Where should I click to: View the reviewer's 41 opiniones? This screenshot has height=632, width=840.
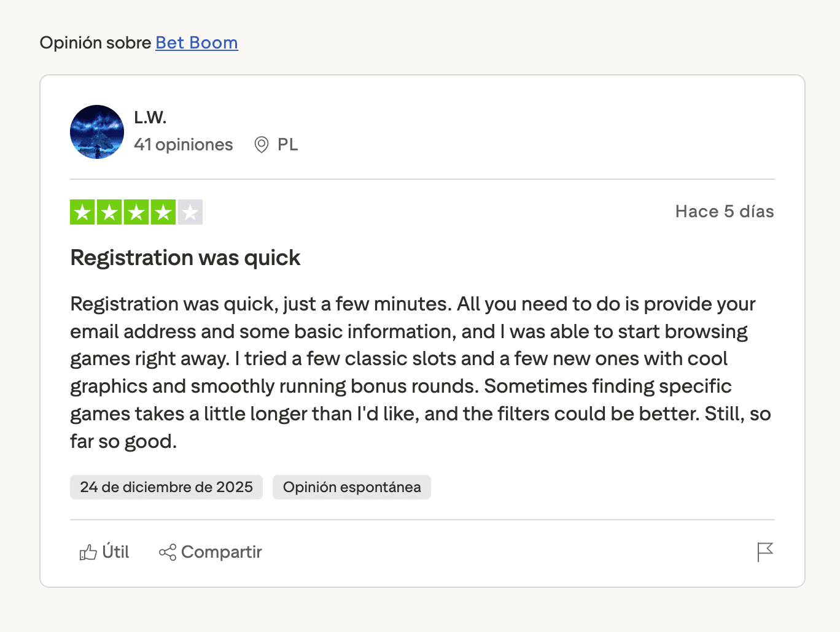coord(184,145)
